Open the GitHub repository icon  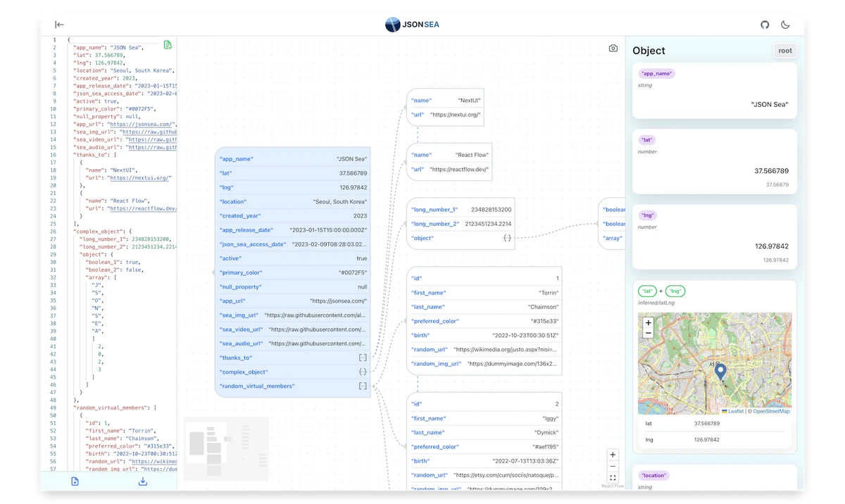[x=765, y=25]
